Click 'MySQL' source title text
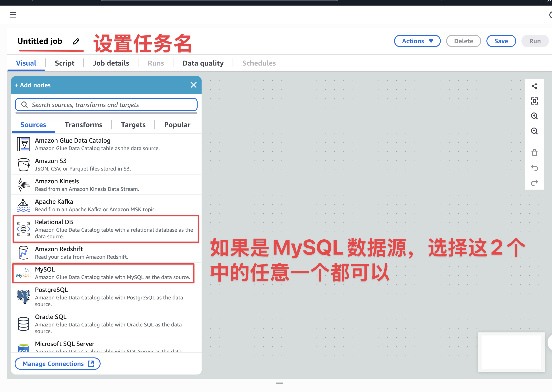 coord(45,269)
